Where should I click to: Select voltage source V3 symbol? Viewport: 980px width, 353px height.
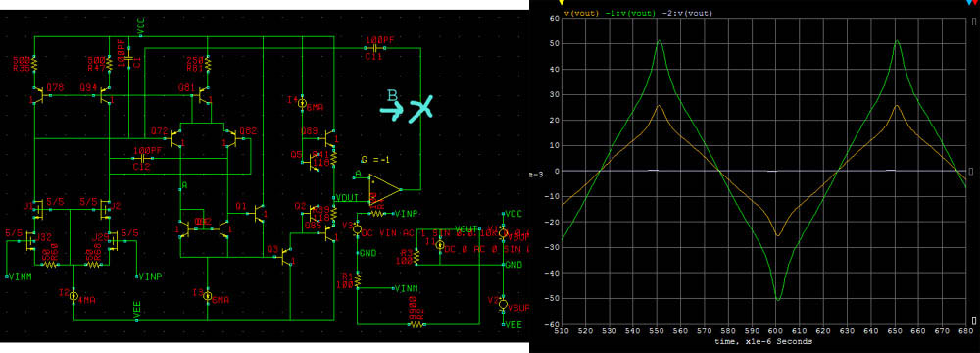click(x=358, y=229)
